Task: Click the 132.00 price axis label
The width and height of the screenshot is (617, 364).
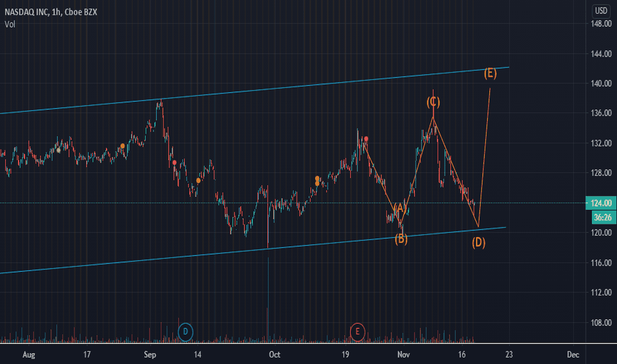Action: (x=601, y=143)
